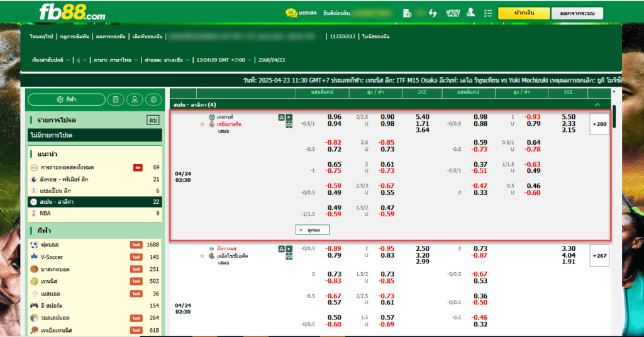
Task: Click the e-sports gamepad icon
Action: (x=34, y=306)
